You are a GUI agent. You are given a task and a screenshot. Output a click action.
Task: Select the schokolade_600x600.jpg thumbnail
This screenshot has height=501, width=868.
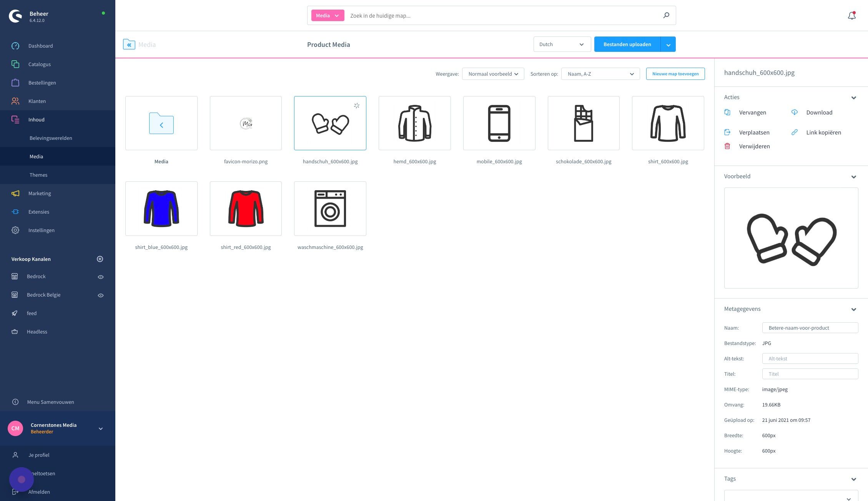point(584,123)
